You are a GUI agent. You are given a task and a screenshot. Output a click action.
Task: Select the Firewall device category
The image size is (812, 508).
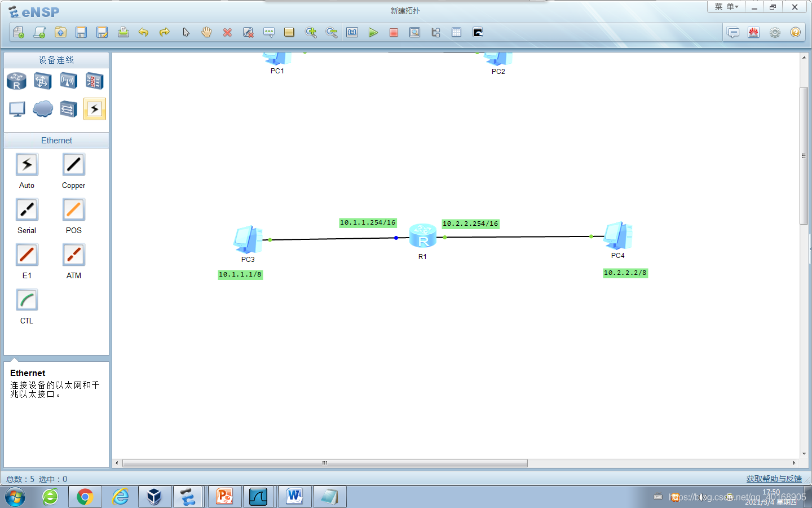pyautogui.click(x=94, y=81)
